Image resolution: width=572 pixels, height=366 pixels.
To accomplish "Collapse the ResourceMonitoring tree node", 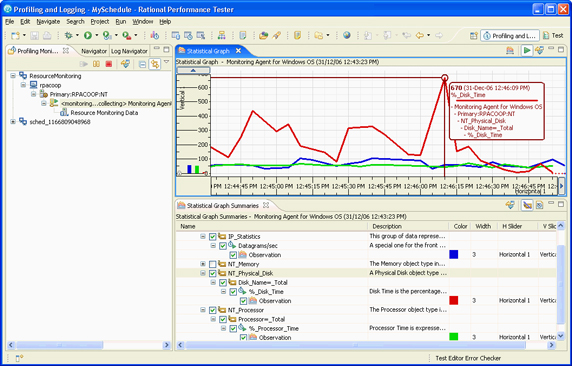I will (x=13, y=76).
